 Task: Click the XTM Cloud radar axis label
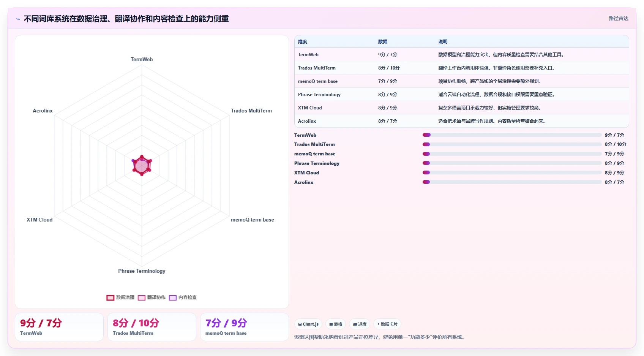pos(39,220)
